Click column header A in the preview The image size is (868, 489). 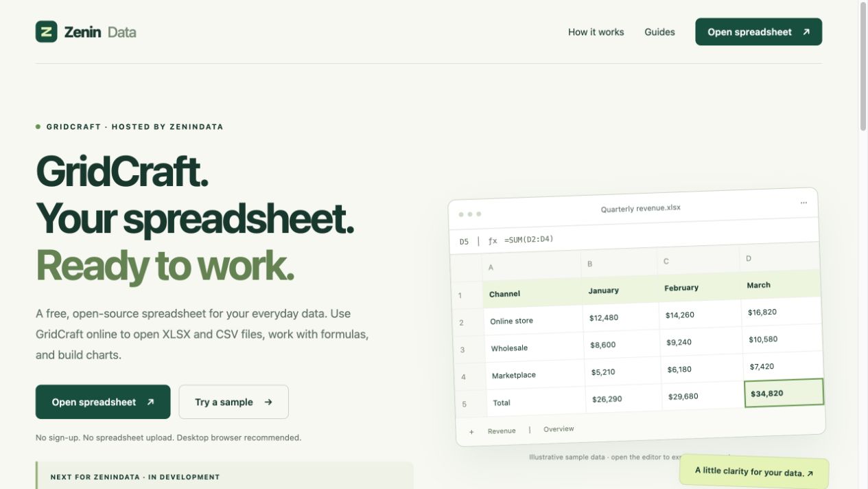[532, 267]
